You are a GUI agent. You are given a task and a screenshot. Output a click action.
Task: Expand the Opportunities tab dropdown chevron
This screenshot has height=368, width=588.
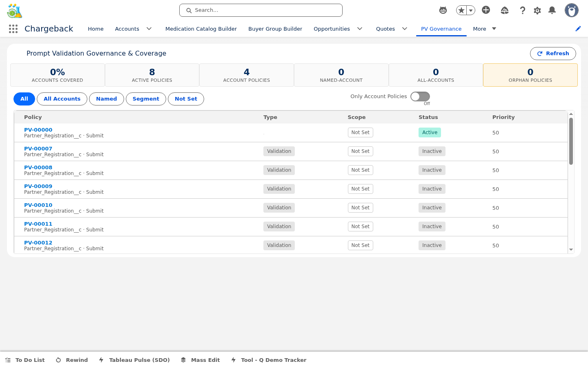coord(360,29)
